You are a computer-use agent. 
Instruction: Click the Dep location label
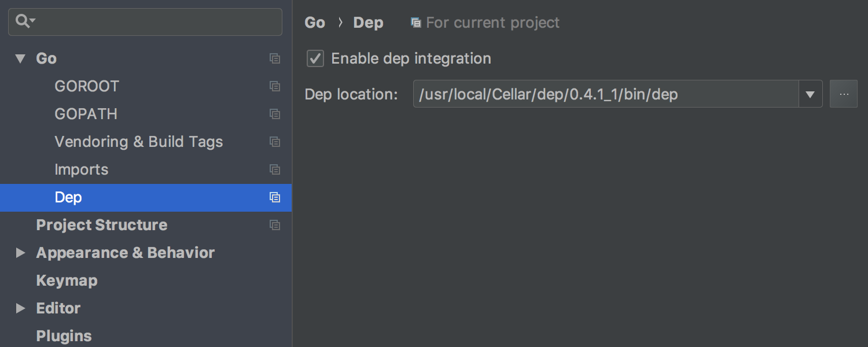351,94
